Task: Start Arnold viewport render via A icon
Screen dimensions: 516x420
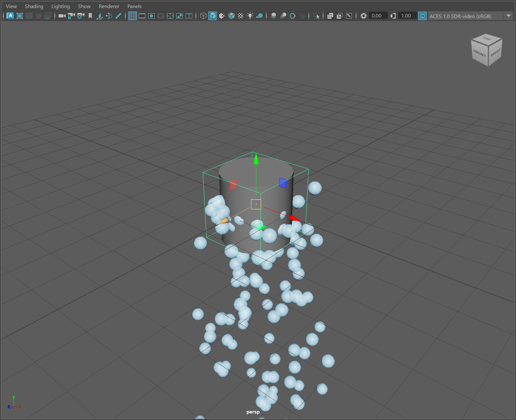Action: 10,16
